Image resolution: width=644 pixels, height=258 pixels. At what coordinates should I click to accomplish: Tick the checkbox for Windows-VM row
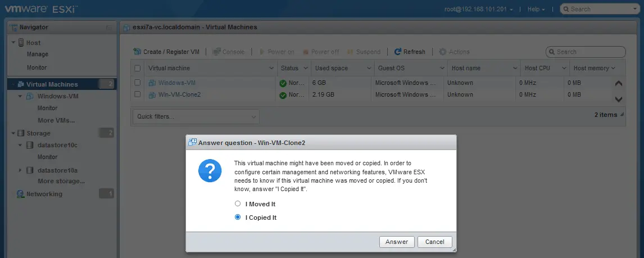[x=138, y=82]
